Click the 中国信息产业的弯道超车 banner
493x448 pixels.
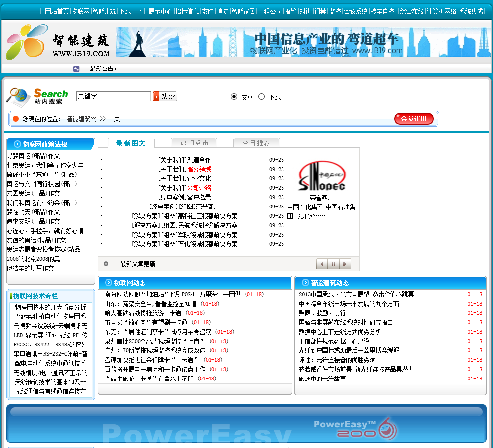click(x=303, y=42)
